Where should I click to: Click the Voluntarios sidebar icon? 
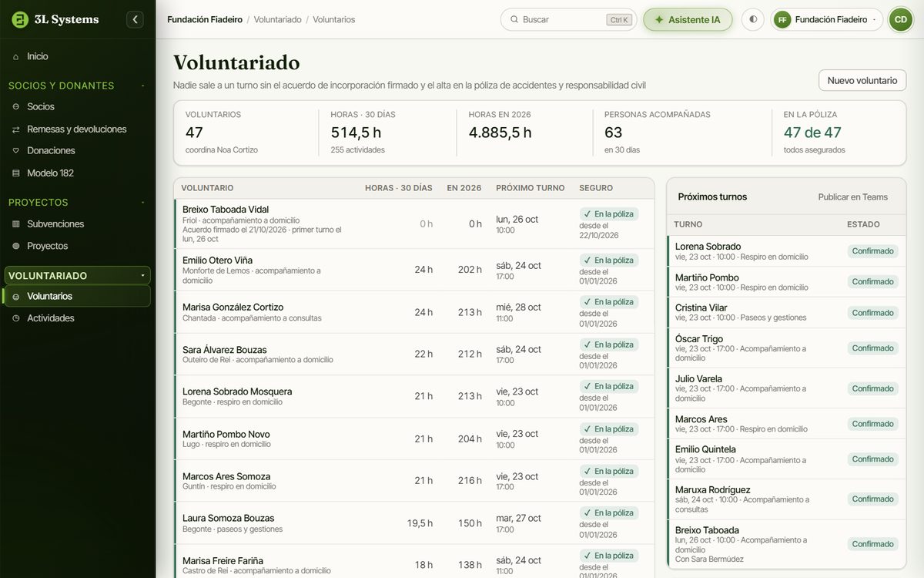coord(16,297)
